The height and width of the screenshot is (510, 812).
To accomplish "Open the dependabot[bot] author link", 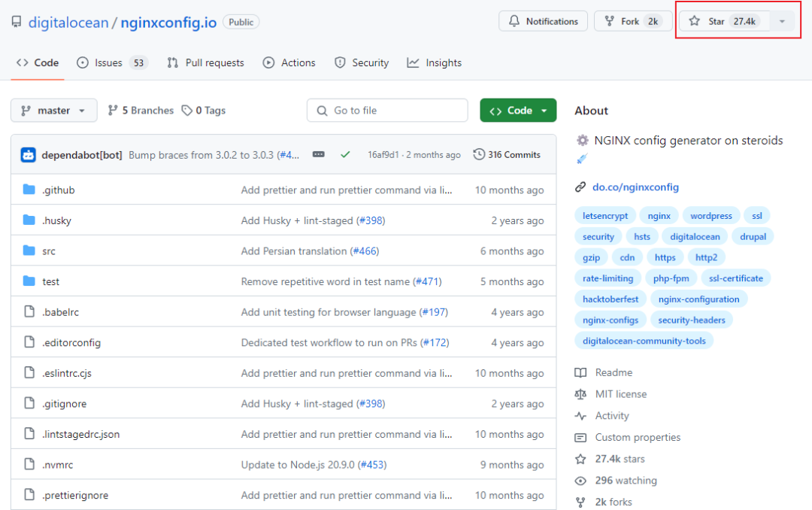I will pos(82,155).
